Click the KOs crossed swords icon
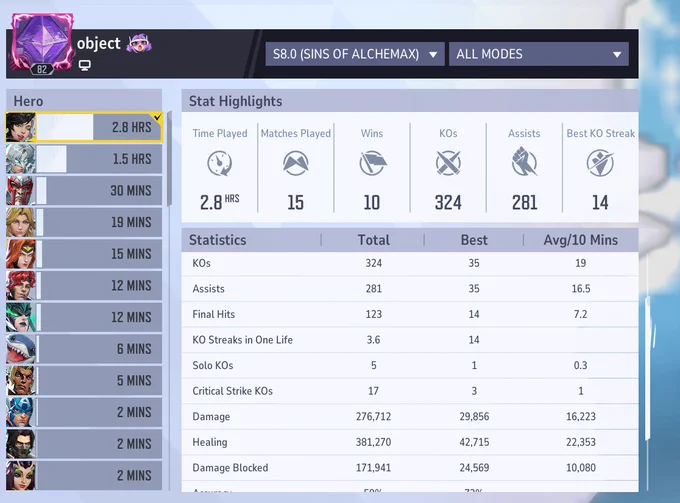The image size is (680, 503). [448, 163]
